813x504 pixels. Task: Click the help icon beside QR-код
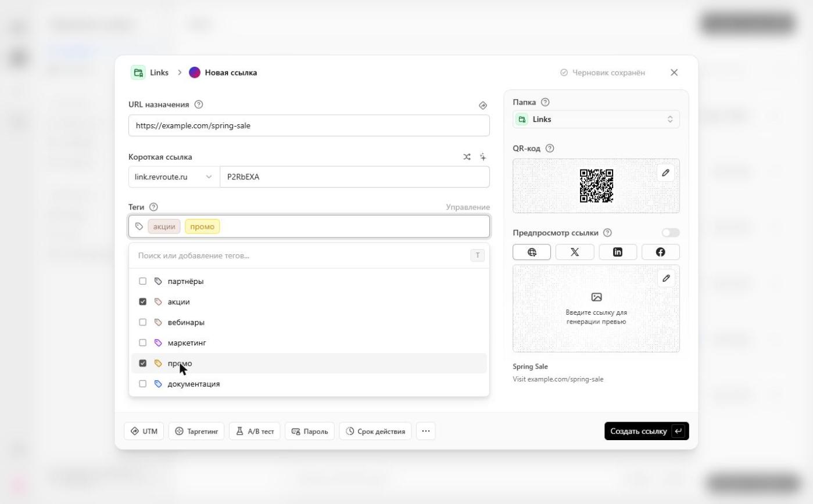tap(550, 148)
